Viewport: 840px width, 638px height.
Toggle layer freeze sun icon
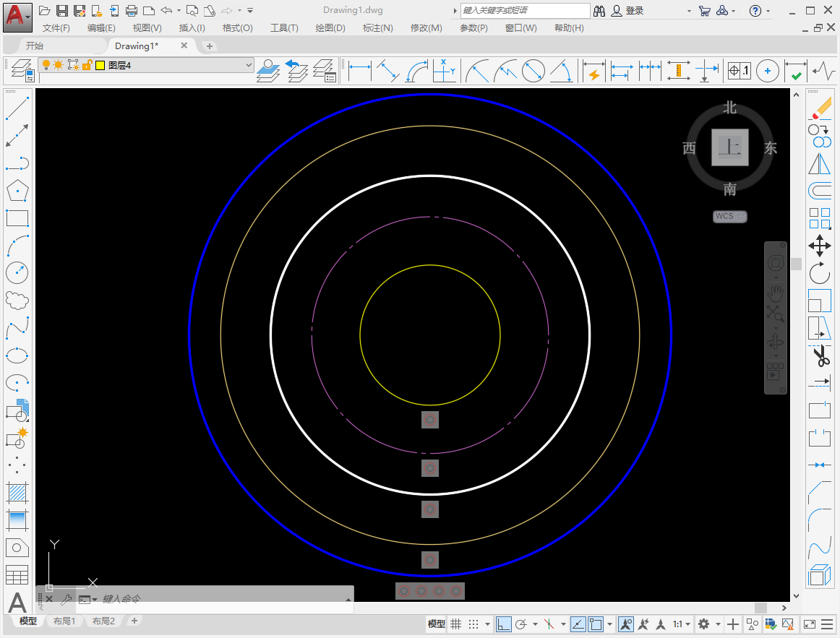pyautogui.click(x=59, y=65)
